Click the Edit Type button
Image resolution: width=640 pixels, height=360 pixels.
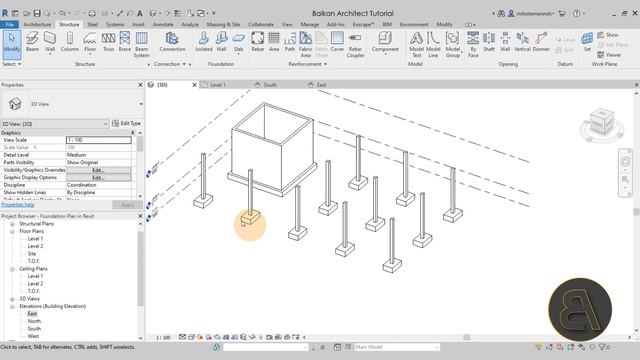(127, 123)
